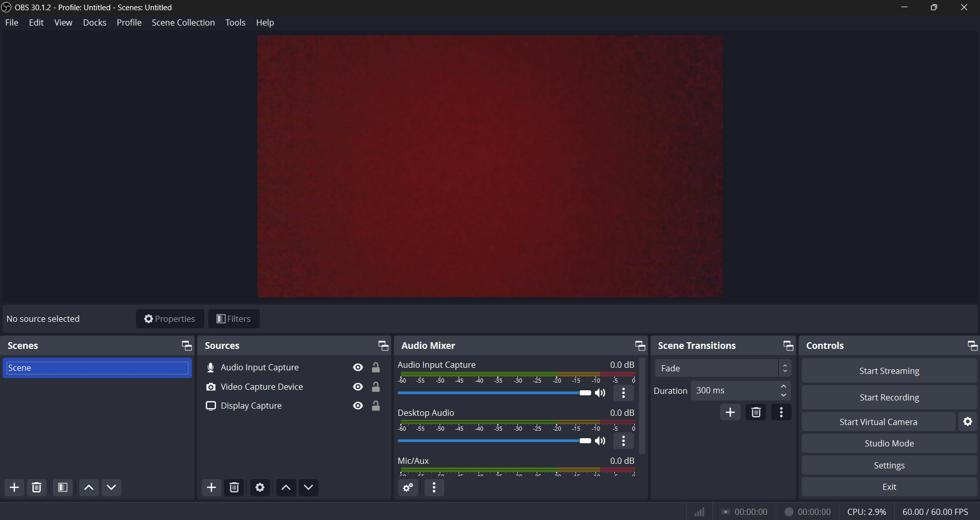This screenshot has height=520, width=980.
Task: Open the Docks menu
Action: point(94,22)
